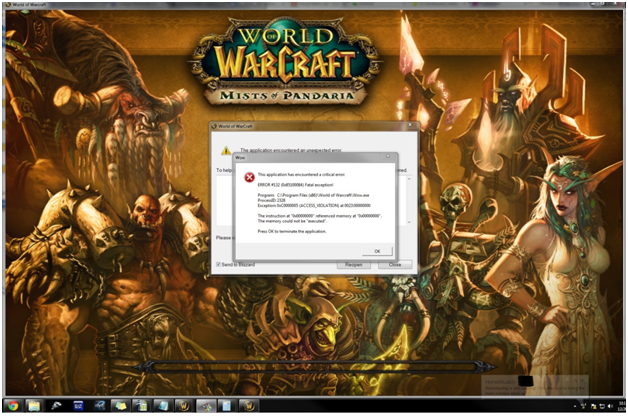
Task: Click the volume speaker icon in system tray
Action: tap(610, 406)
